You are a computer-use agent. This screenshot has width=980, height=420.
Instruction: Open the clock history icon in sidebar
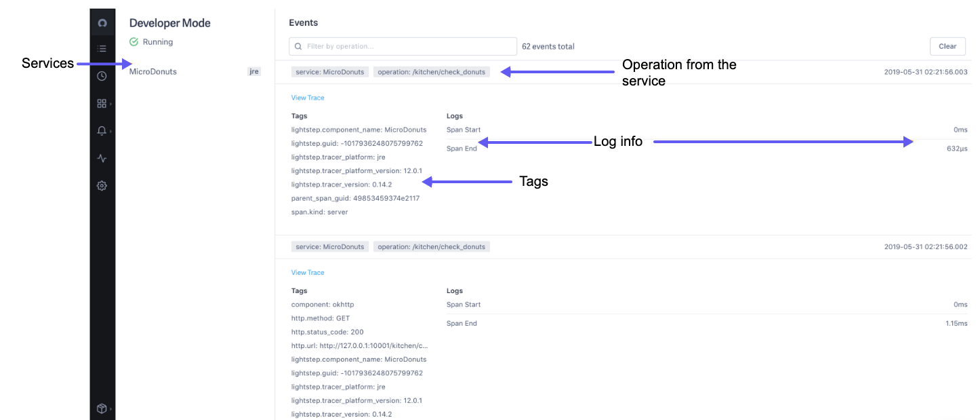click(x=102, y=76)
